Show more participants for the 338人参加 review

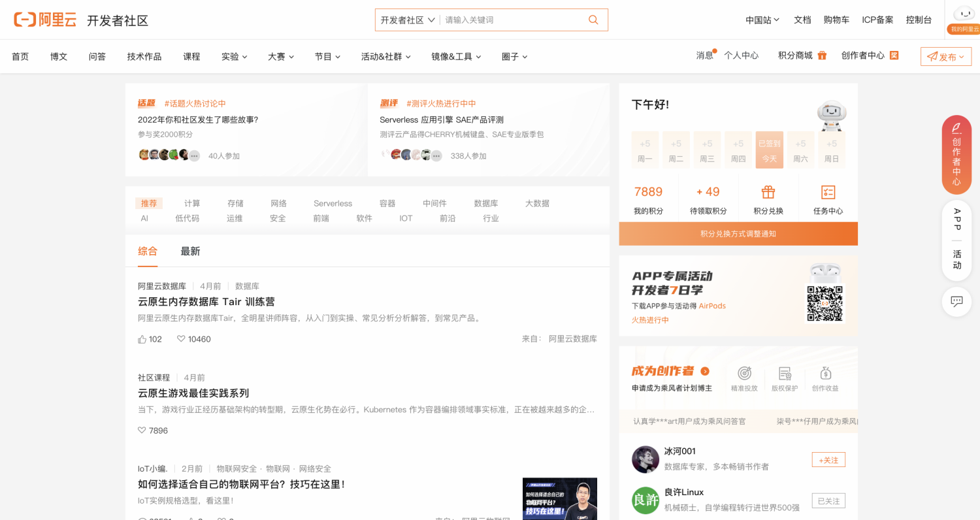[436, 155]
